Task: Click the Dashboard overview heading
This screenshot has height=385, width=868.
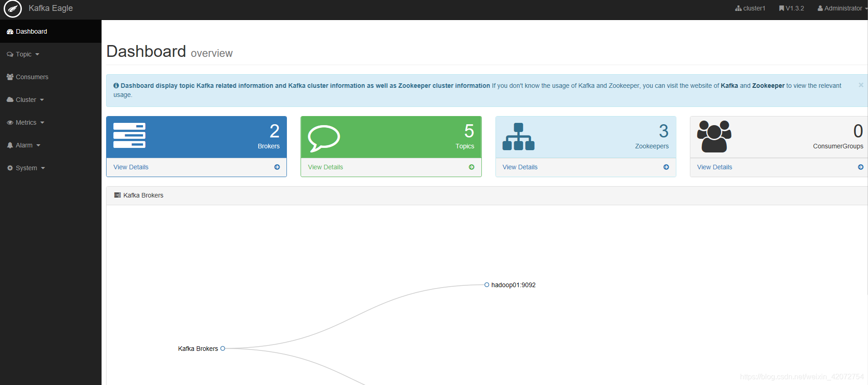Action: 169,51
